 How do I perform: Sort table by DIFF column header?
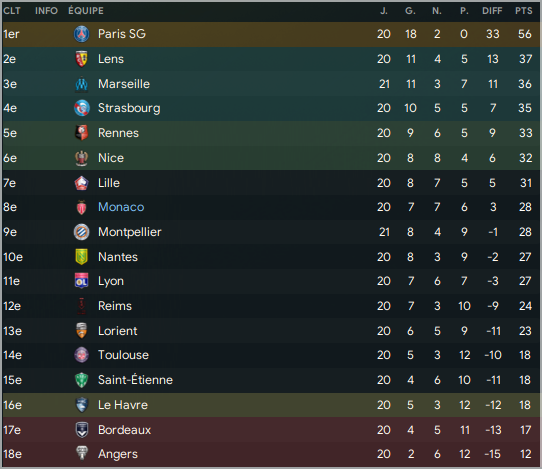[x=492, y=11]
